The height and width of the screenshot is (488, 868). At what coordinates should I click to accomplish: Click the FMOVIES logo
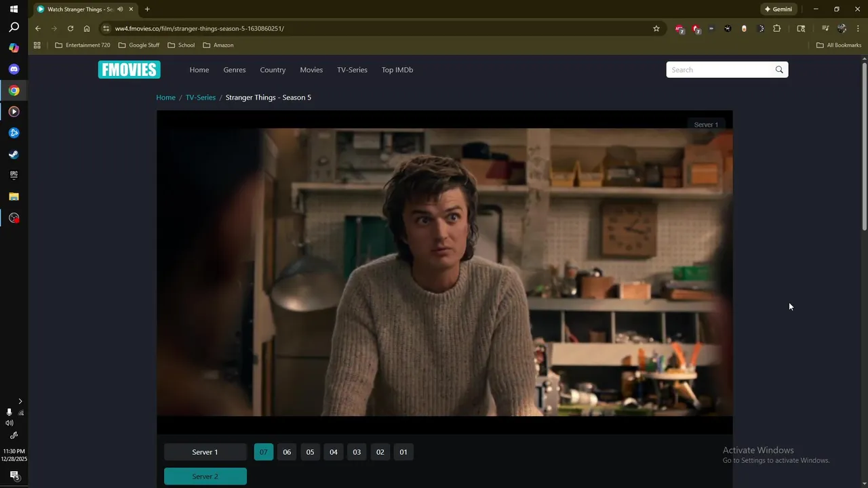click(129, 70)
